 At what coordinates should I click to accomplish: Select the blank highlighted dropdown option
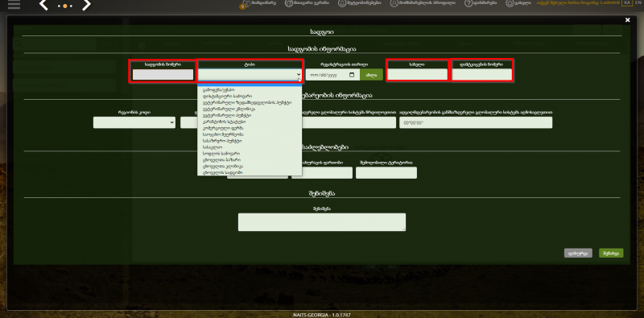coord(250,85)
